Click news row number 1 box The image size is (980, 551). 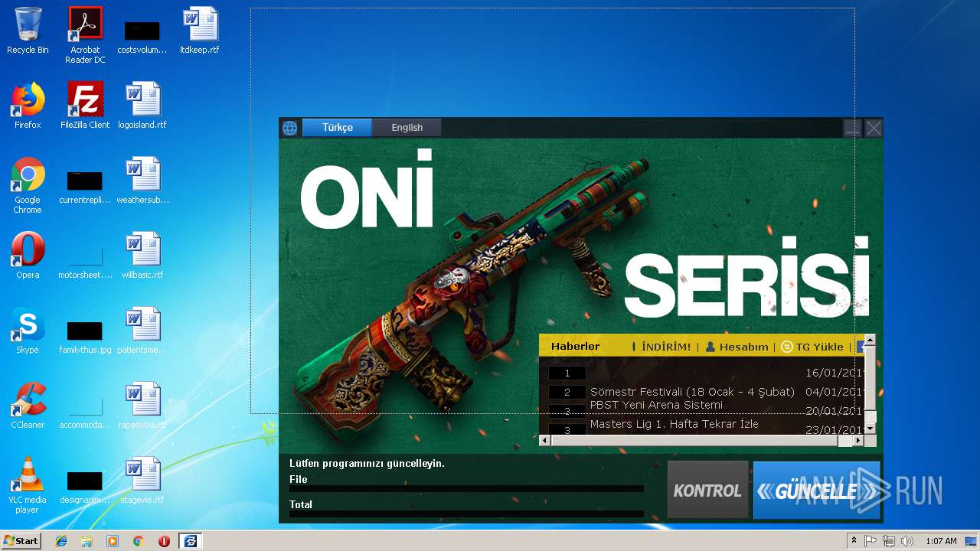click(567, 373)
